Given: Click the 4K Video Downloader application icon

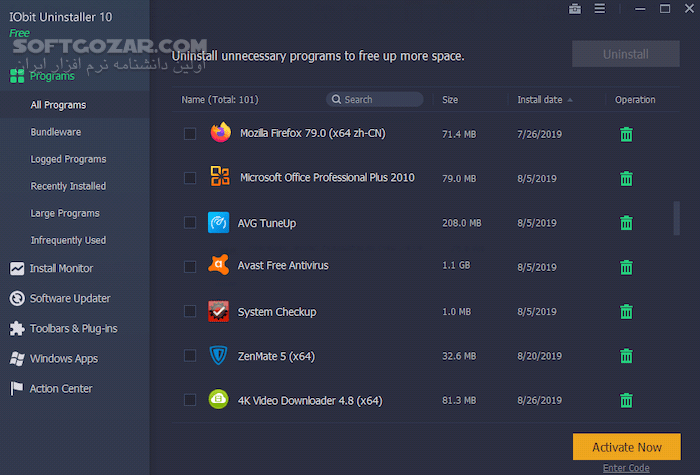Looking at the screenshot, I should [x=218, y=399].
